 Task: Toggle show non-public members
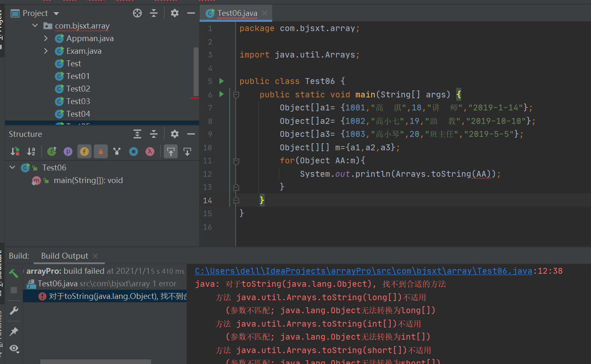[101, 152]
